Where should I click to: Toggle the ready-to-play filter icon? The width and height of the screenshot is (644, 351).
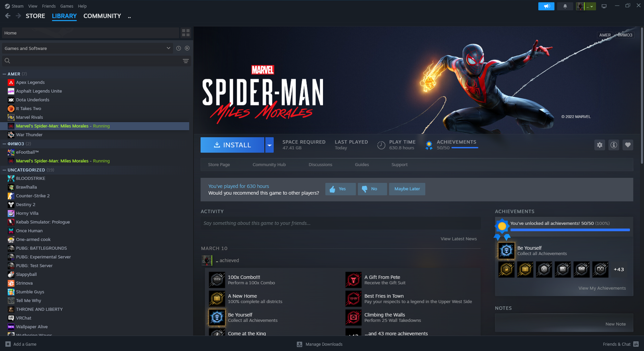point(187,48)
